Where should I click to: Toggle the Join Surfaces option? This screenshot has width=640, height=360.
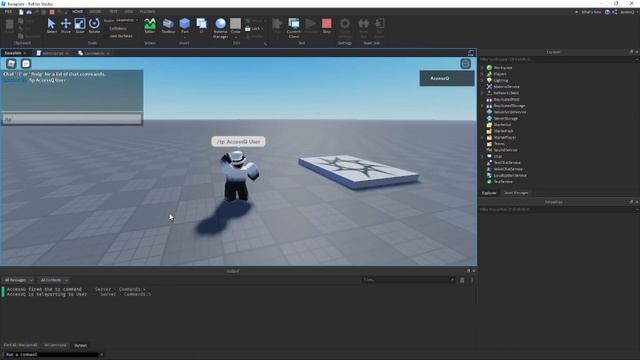tap(120, 36)
